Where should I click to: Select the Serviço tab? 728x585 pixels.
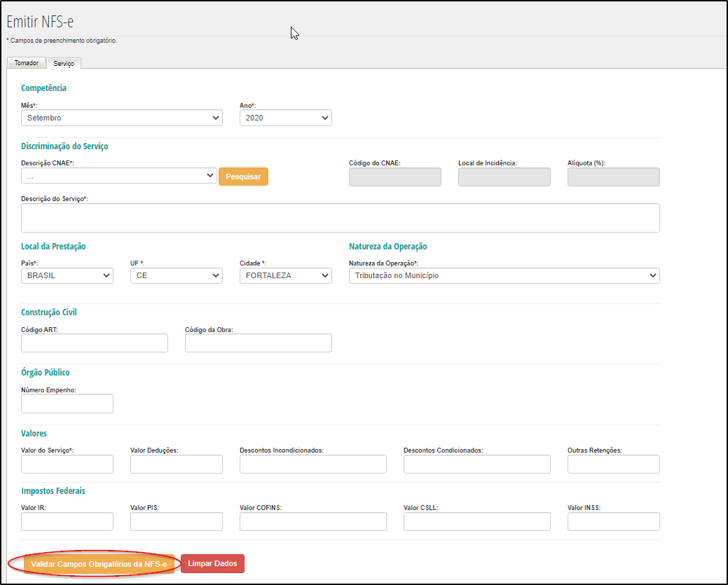pos(64,63)
